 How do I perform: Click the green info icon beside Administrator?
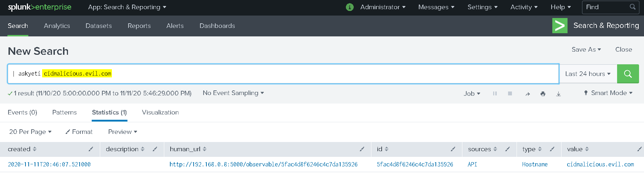(350, 7)
